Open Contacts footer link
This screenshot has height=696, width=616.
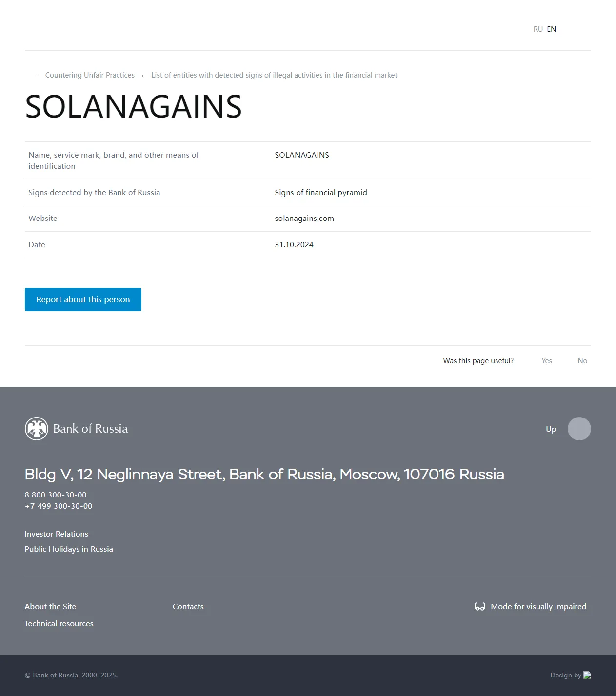(188, 607)
